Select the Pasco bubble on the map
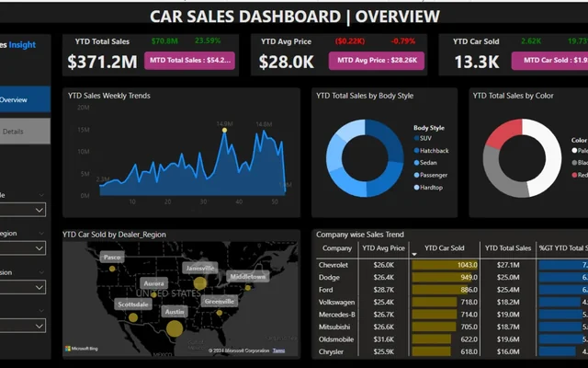The height and width of the screenshot is (368, 588). point(112,269)
